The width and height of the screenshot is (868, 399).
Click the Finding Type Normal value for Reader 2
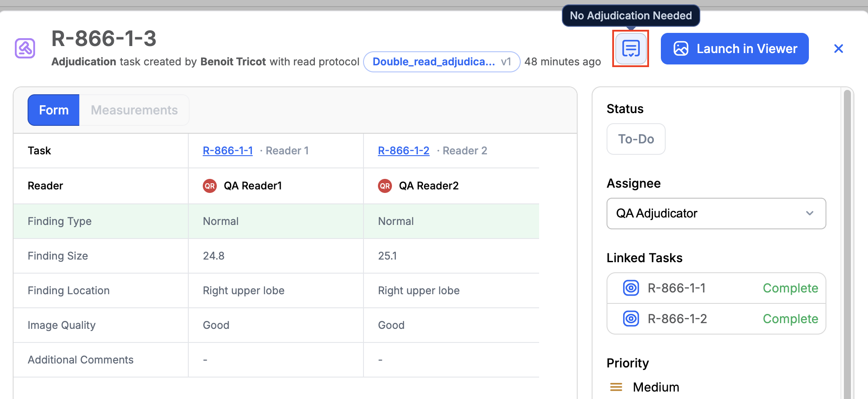click(395, 221)
